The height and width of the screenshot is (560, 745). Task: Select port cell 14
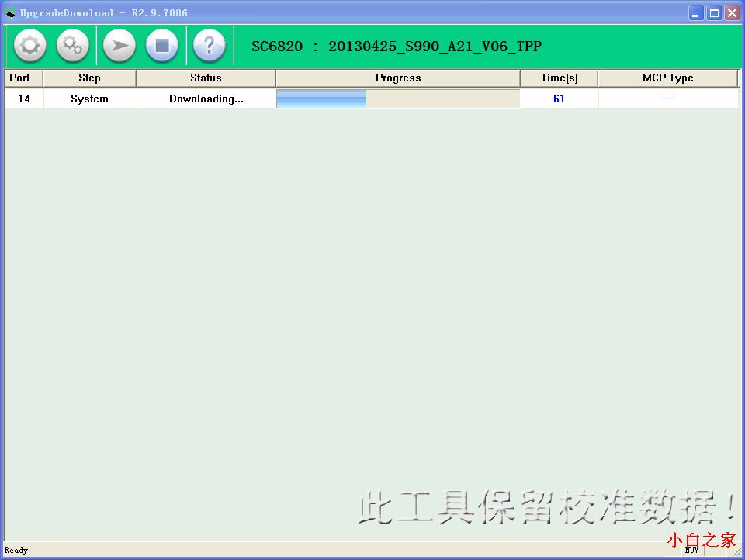point(24,99)
